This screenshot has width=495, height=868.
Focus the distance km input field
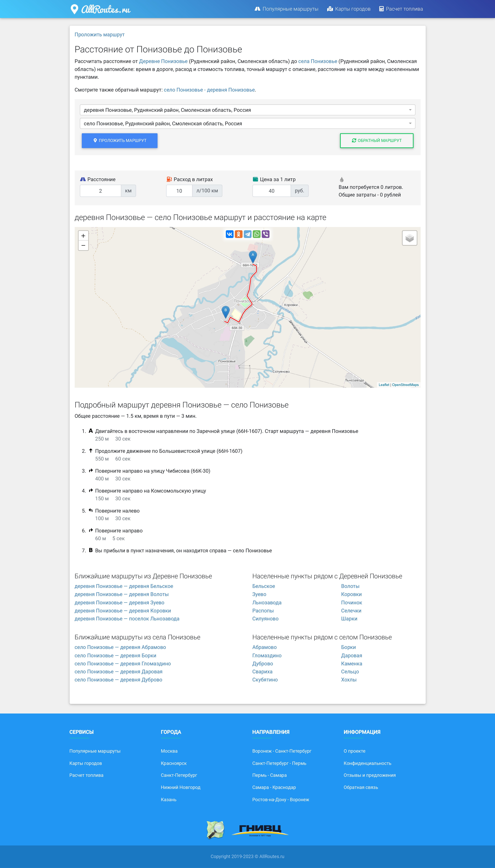point(101,191)
